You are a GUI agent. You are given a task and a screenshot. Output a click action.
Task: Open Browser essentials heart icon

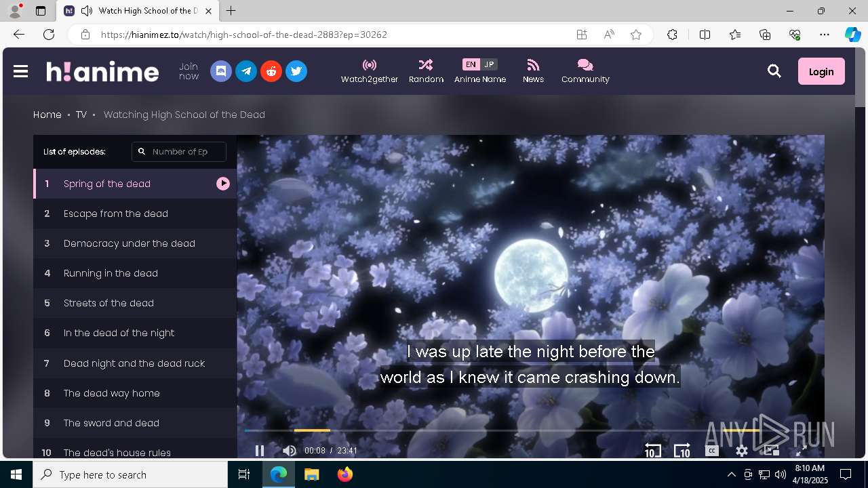(x=795, y=35)
